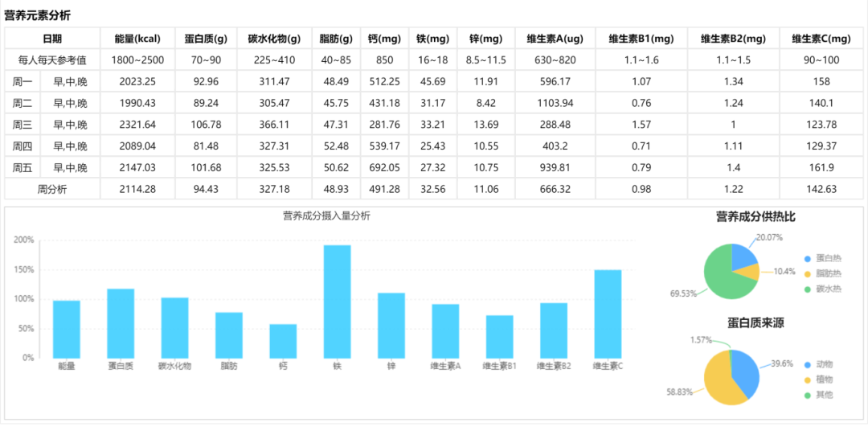Click the 蛋白质 bar in the chart
The image size is (868, 439).
pyautogui.click(x=121, y=323)
